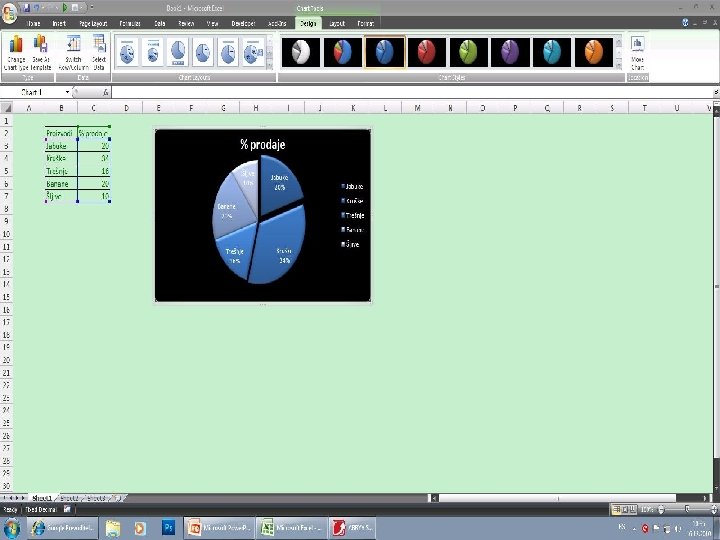
Task: Select column H header
Action: coord(256,108)
